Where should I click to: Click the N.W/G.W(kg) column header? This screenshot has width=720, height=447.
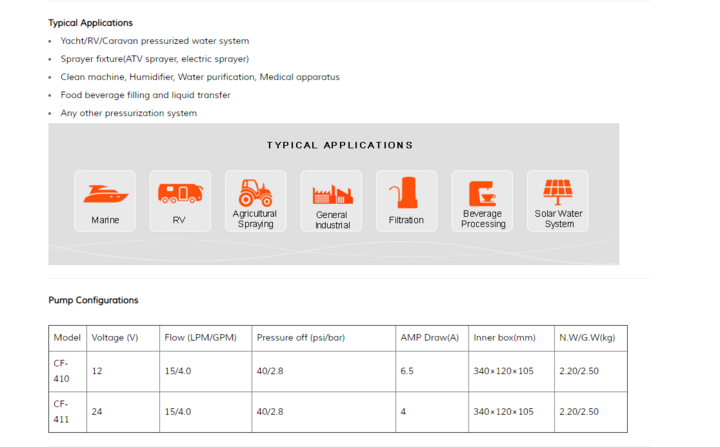pyautogui.click(x=587, y=338)
